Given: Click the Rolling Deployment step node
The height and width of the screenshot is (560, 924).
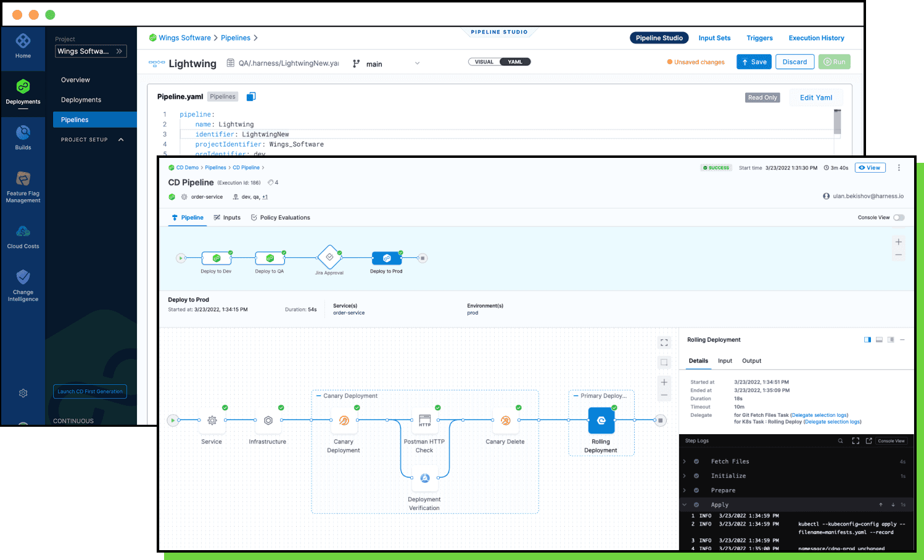Looking at the screenshot, I should click(x=601, y=421).
